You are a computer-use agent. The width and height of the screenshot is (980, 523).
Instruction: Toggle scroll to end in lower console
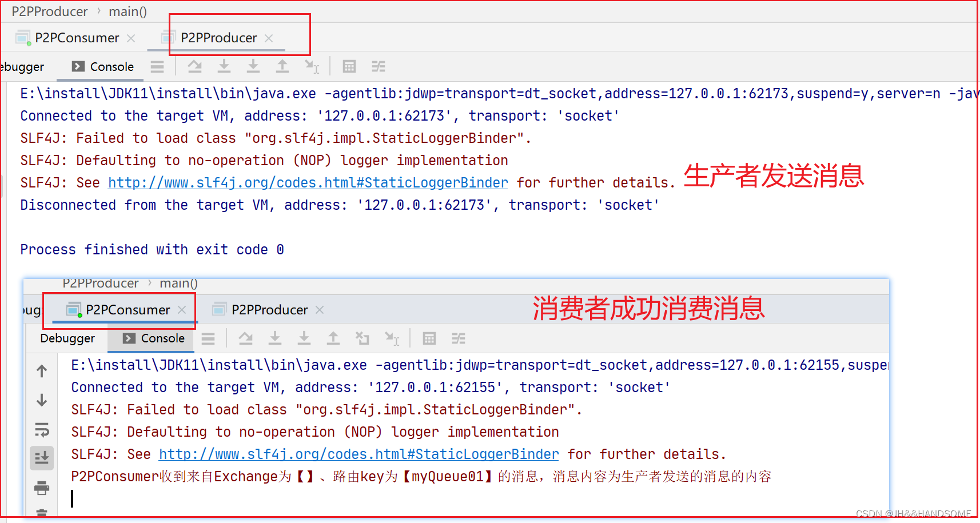click(x=42, y=458)
